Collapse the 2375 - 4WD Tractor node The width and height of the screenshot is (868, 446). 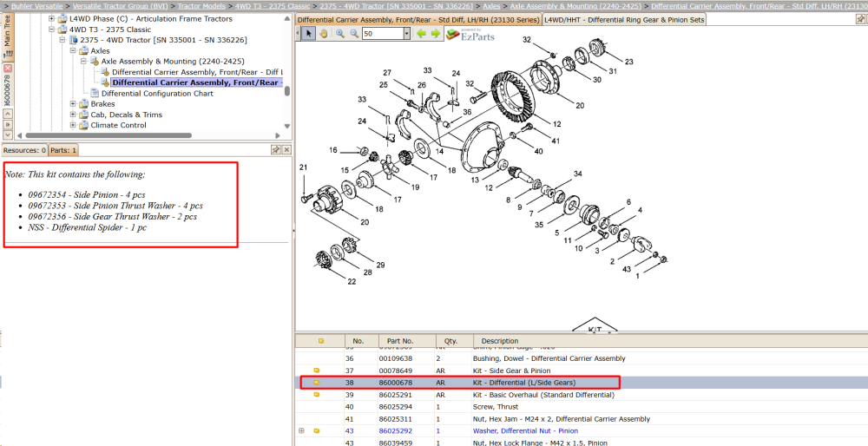point(62,40)
